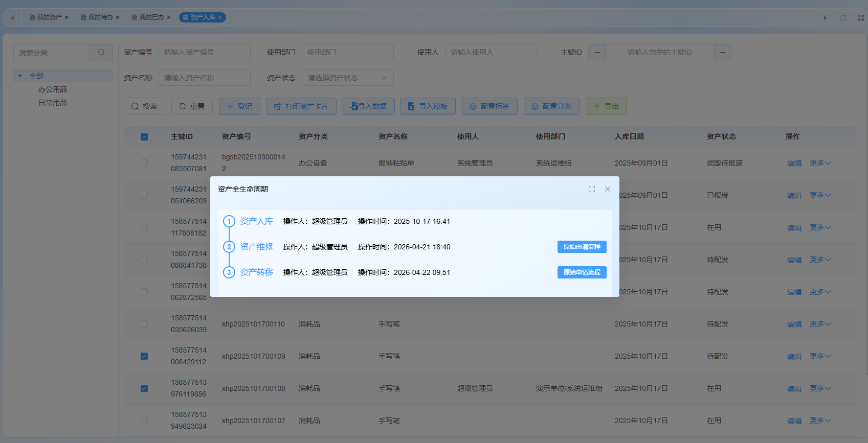This screenshot has width=868, height=443.
Task: Close the 我的待办 tab with its X
Action: [118, 17]
